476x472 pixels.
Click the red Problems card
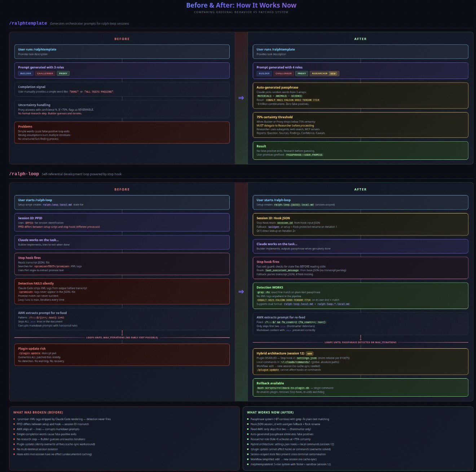pyautogui.click(x=122, y=132)
